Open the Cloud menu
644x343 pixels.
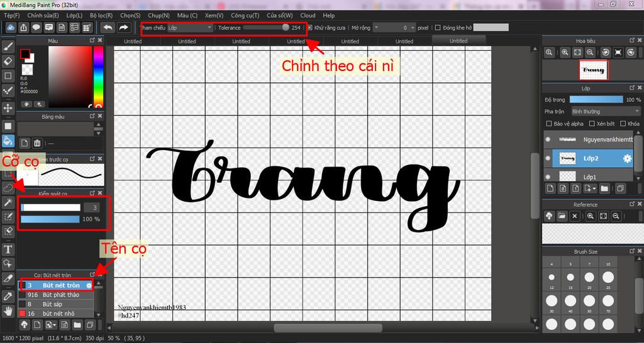pyautogui.click(x=308, y=15)
